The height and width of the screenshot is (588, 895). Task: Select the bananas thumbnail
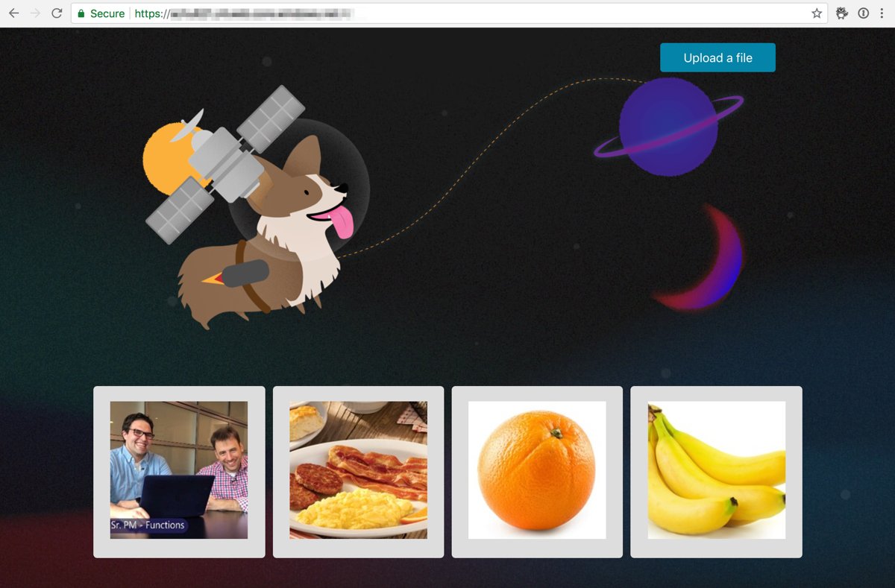pyautogui.click(x=717, y=470)
